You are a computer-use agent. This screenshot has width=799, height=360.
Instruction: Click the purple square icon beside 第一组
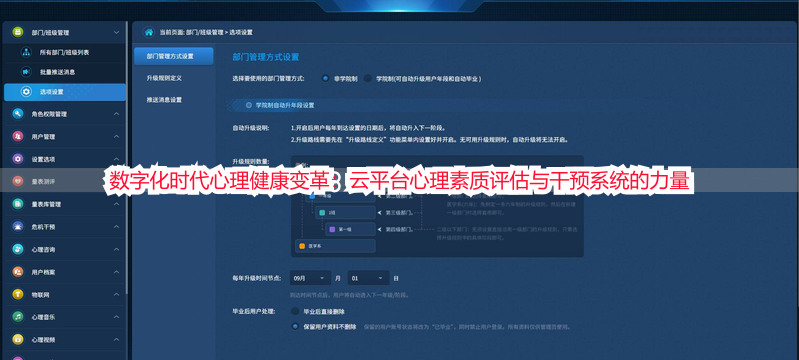(x=332, y=229)
